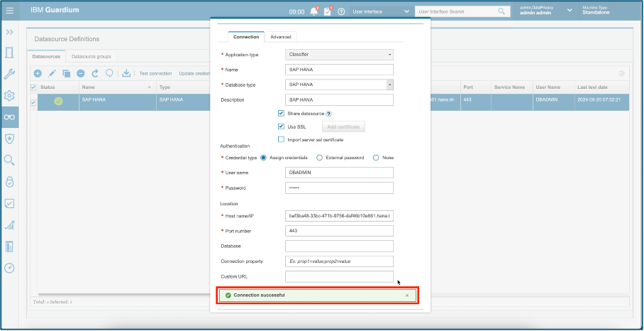
Task: Open the help question mark icon
Action: (x=341, y=11)
